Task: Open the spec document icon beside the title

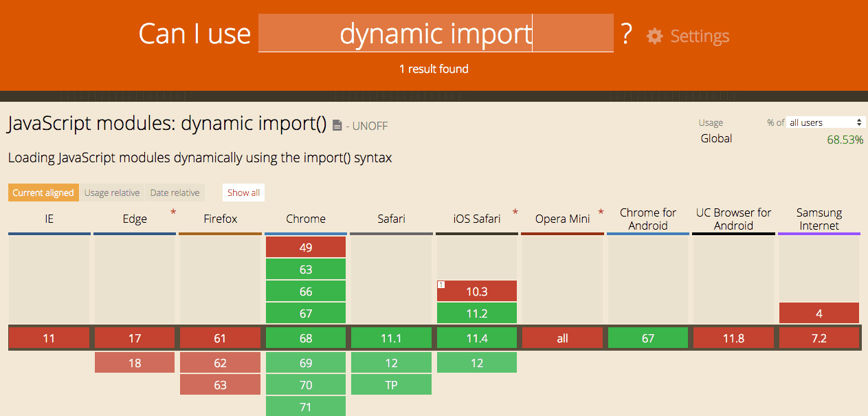Action: tap(336, 124)
